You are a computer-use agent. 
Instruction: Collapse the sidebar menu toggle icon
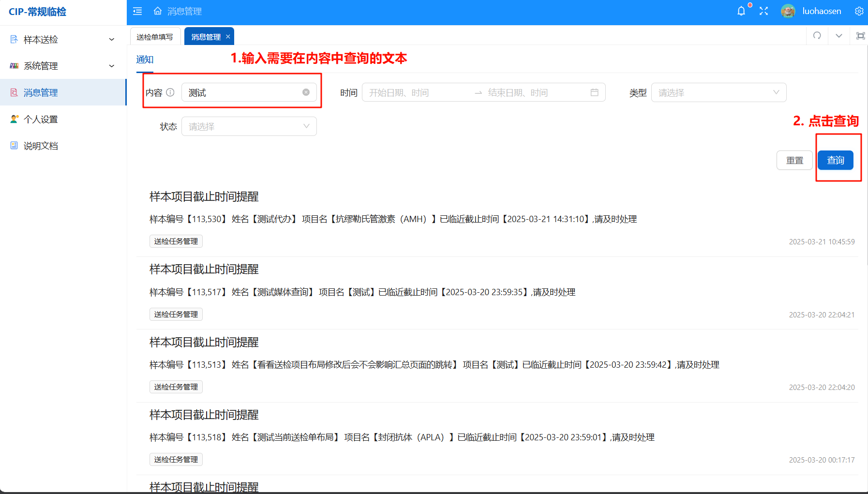(137, 11)
